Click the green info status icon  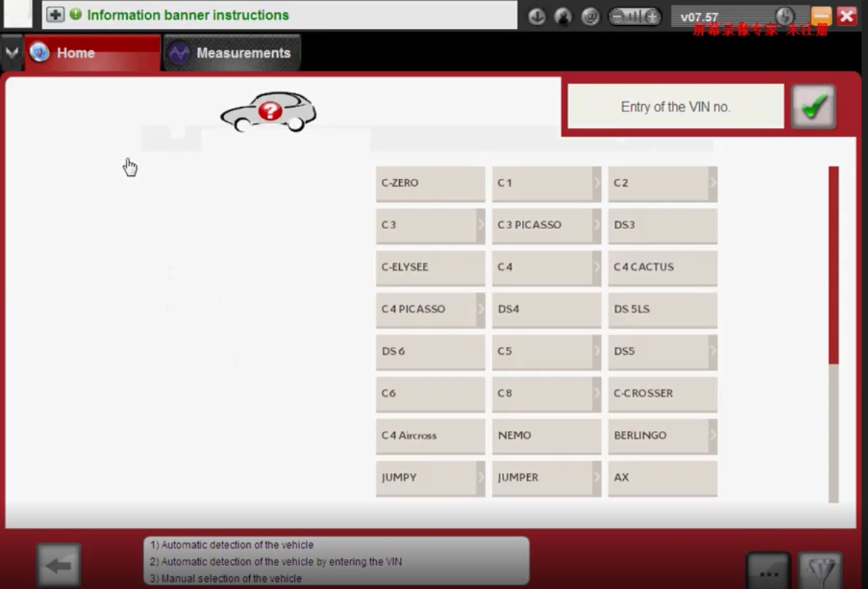click(x=75, y=14)
